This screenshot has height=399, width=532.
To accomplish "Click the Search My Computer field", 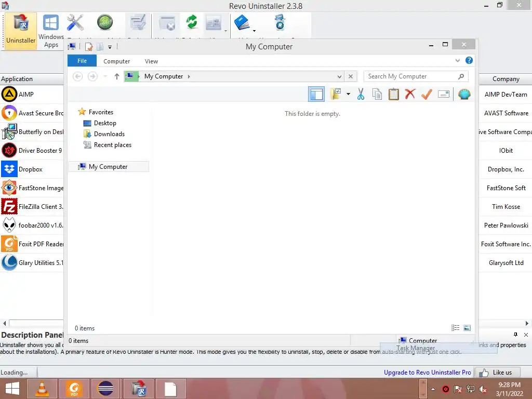I will click(416, 76).
